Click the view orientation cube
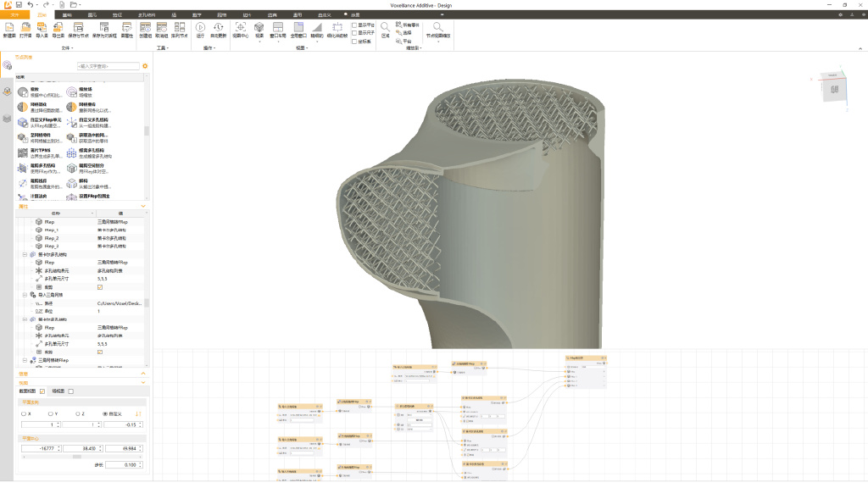Screen dimensions: 868x488 pos(834,89)
